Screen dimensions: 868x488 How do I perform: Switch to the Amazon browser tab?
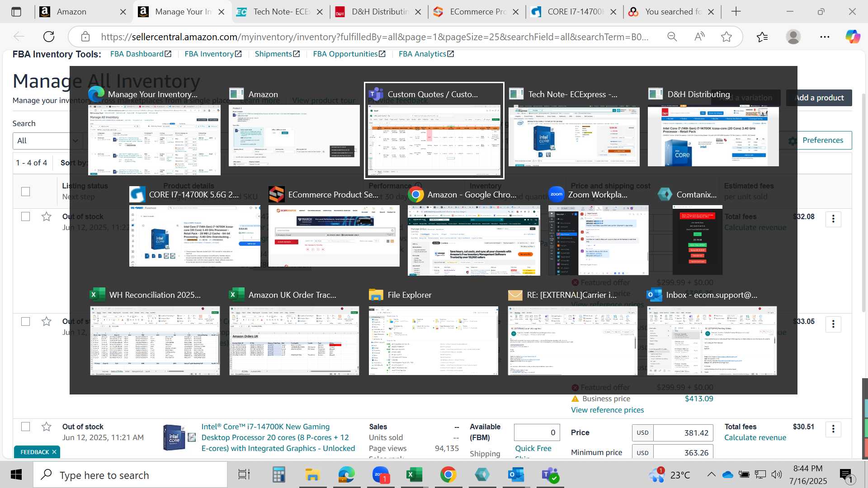84,12
